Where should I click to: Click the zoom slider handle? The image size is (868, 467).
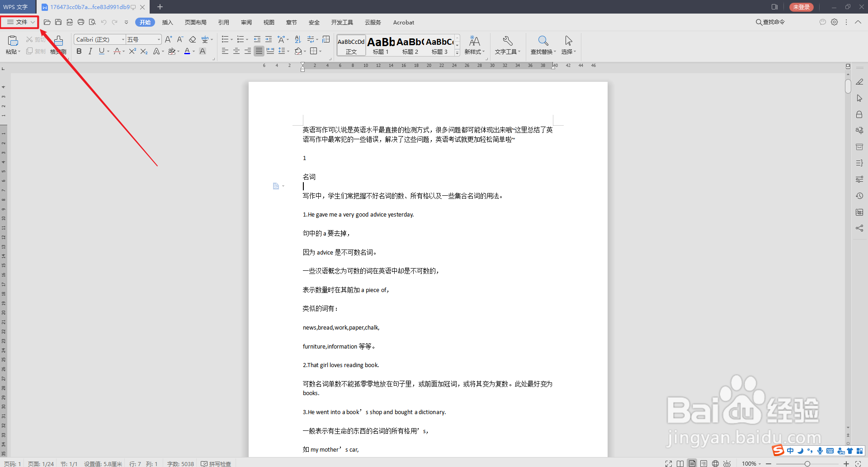point(807,464)
